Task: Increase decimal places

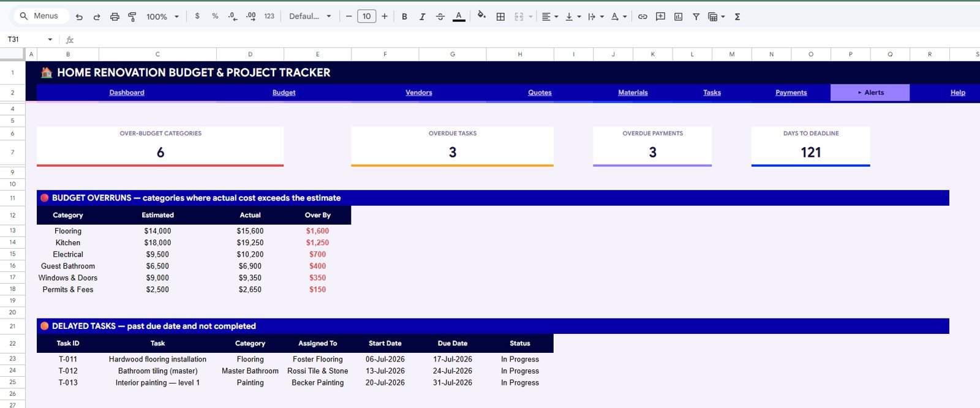Action: tap(251, 17)
